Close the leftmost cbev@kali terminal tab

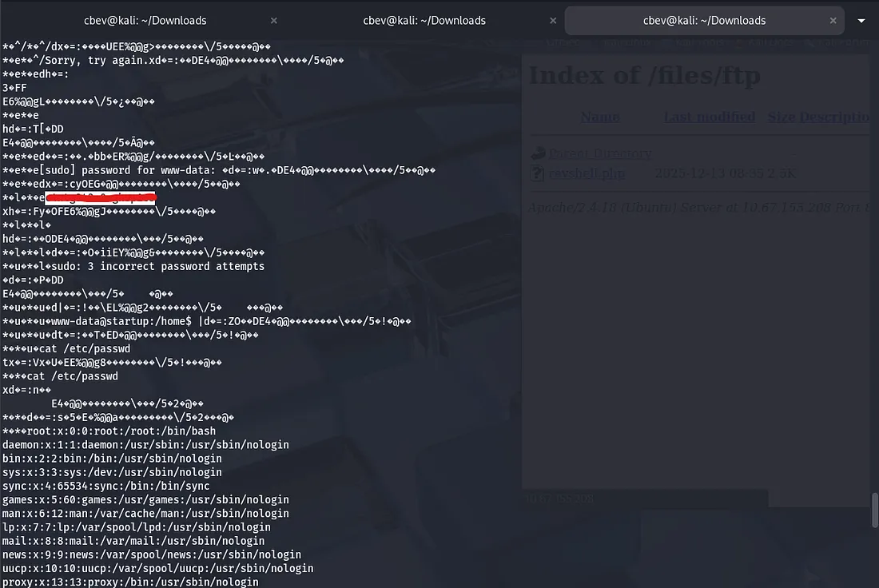click(x=274, y=21)
